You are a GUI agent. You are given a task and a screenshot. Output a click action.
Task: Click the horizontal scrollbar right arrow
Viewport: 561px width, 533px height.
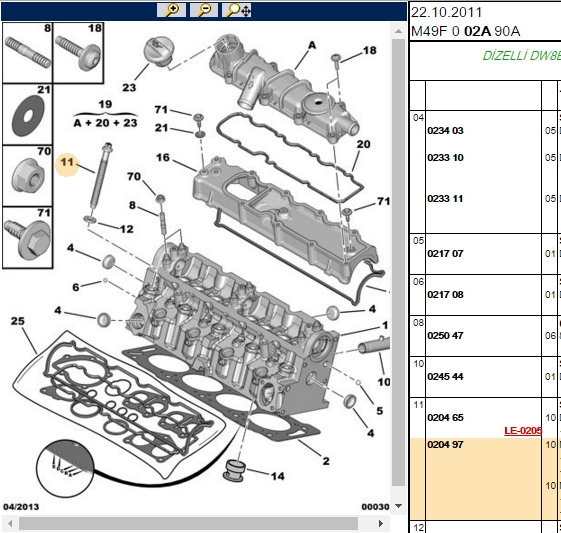click(381, 524)
